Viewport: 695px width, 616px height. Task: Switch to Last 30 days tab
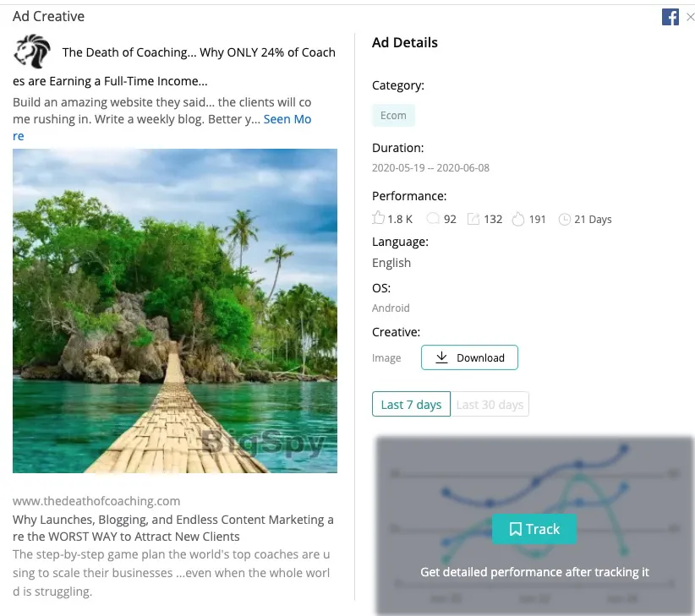click(490, 405)
